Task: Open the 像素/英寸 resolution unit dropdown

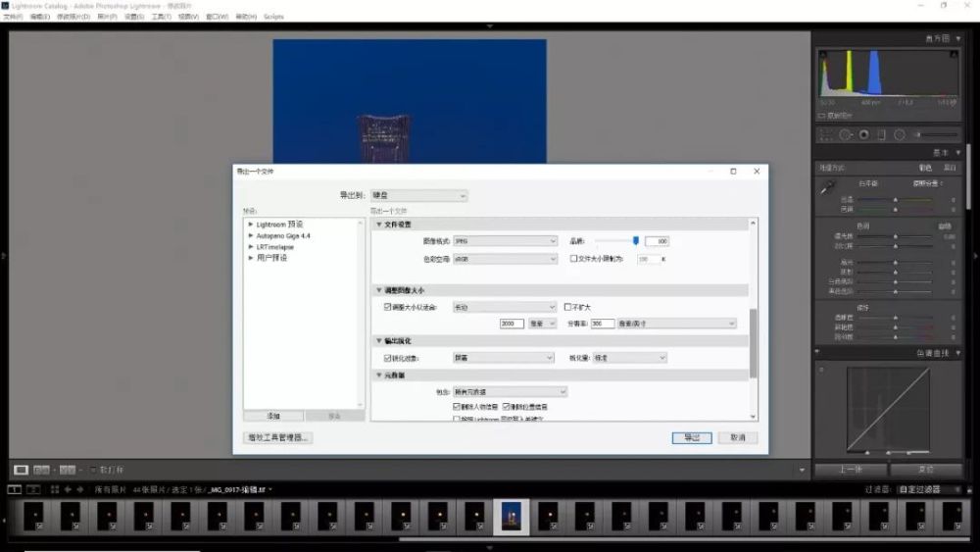Action: (676, 324)
